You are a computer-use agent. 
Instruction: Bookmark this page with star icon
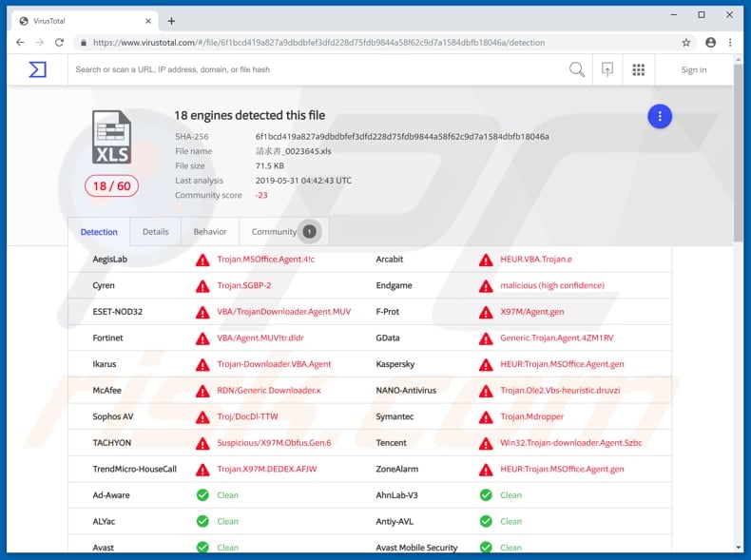(685, 43)
